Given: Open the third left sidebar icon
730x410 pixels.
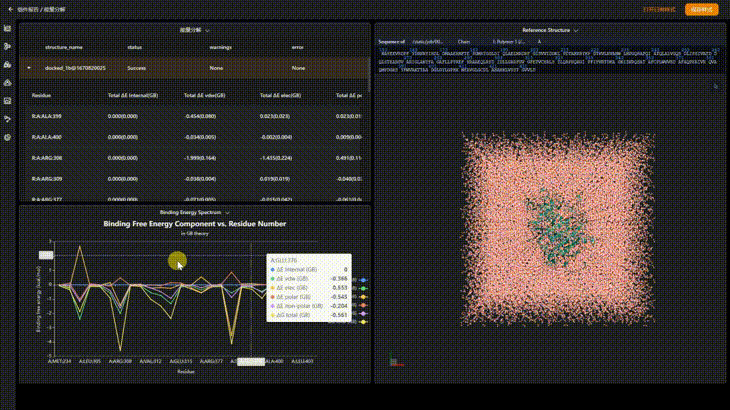Looking at the screenshot, I should [7, 65].
